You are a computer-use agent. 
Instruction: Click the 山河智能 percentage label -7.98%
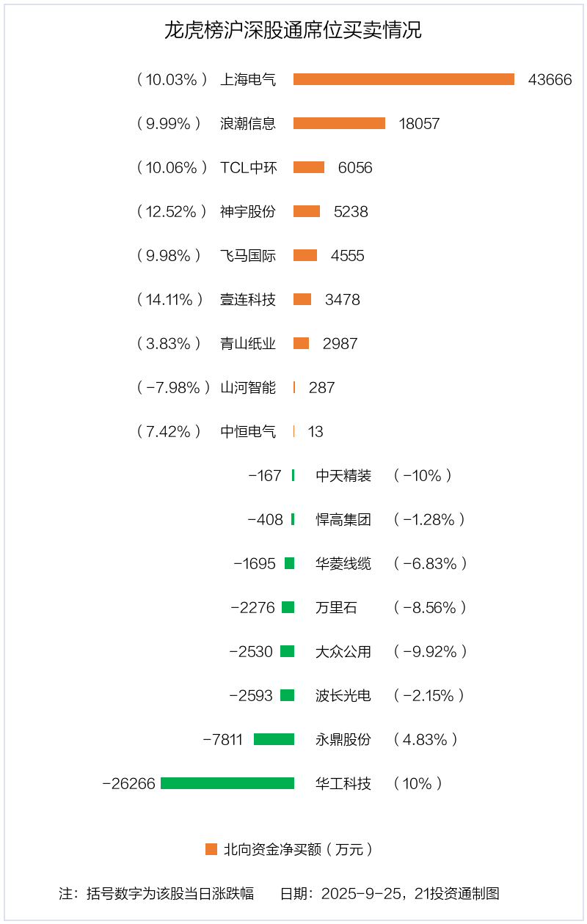(173, 387)
